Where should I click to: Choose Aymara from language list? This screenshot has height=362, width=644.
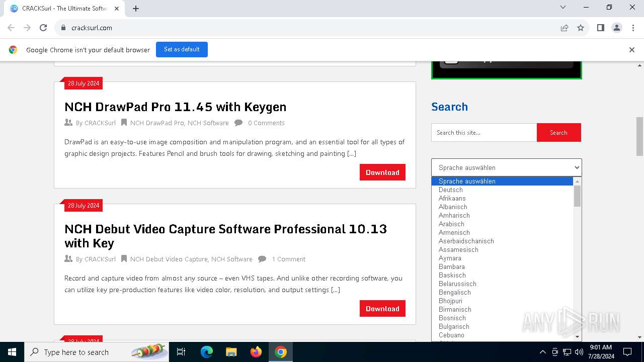tap(502, 258)
